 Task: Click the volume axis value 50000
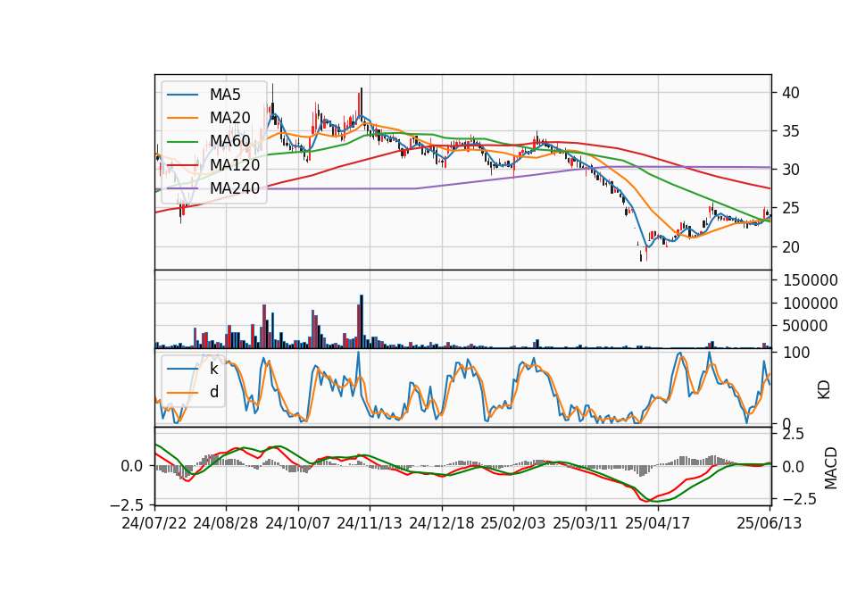805,326
